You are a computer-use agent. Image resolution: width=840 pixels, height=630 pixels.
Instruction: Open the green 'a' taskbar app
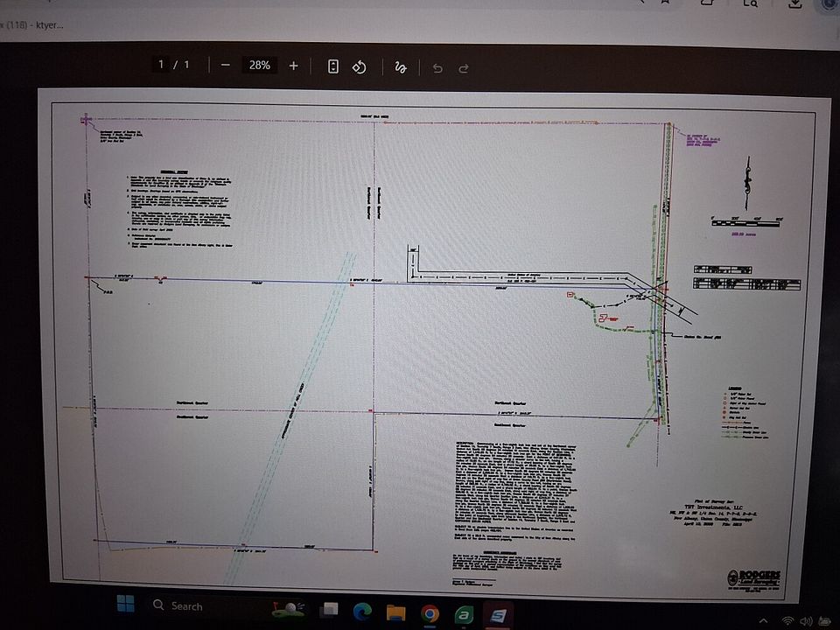(x=463, y=614)
